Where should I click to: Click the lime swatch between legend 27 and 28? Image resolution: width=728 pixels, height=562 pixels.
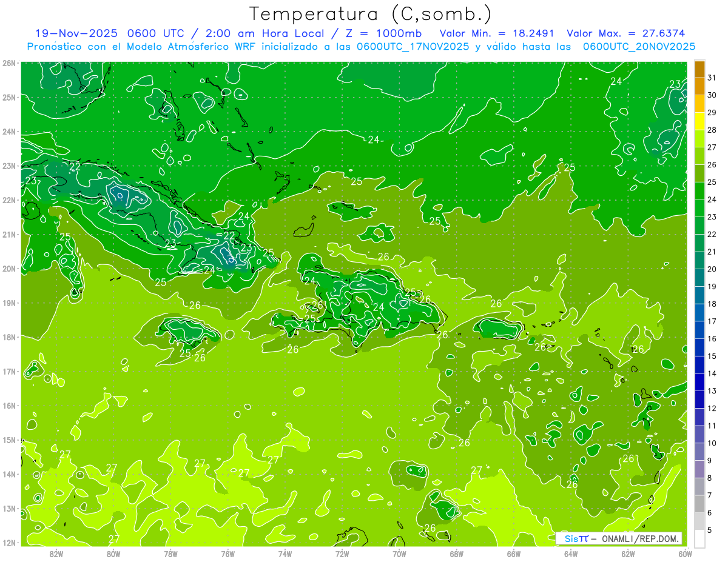point(699,138)
